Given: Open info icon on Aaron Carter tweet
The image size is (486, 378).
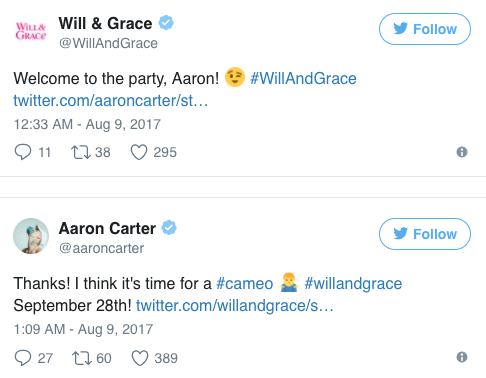Looking at the screenshot, I should (x=462, y=357).
